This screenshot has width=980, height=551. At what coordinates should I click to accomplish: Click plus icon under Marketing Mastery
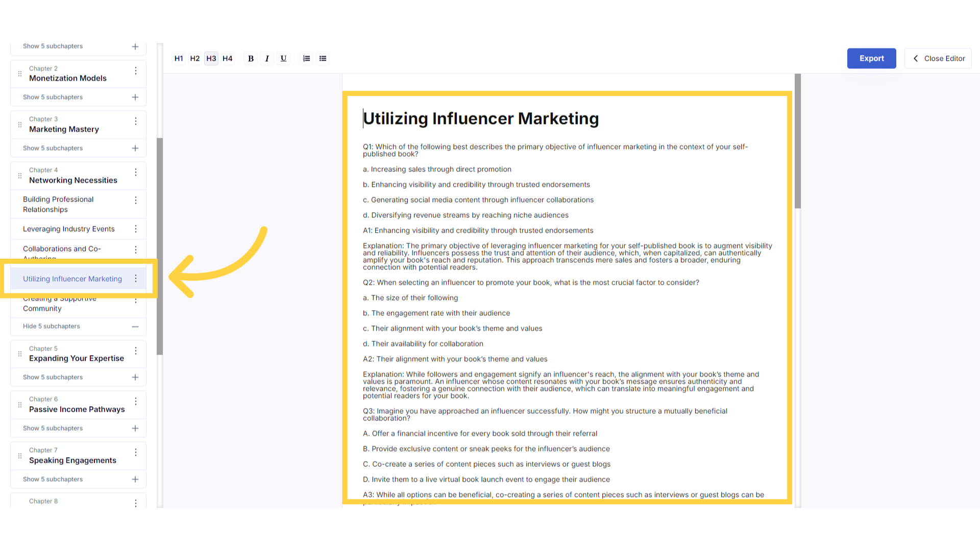click(x=135, y=148)
